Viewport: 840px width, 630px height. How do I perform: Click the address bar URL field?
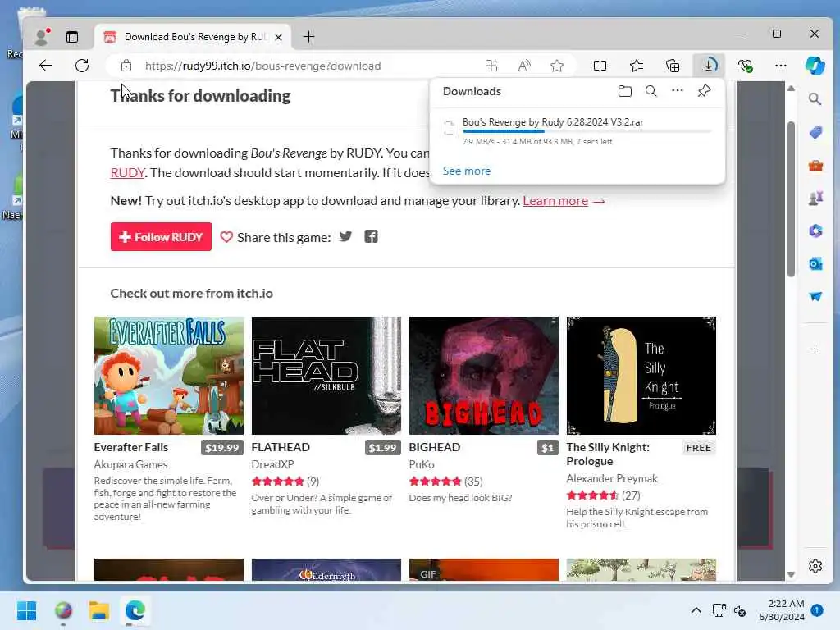262,66
